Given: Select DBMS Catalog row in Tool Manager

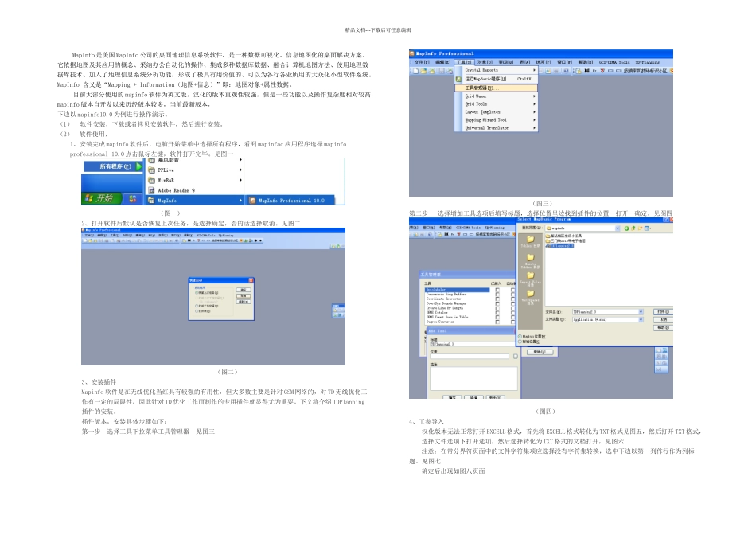Looking at the screenshot, I should pyautogui.click(x=457, y=313).
